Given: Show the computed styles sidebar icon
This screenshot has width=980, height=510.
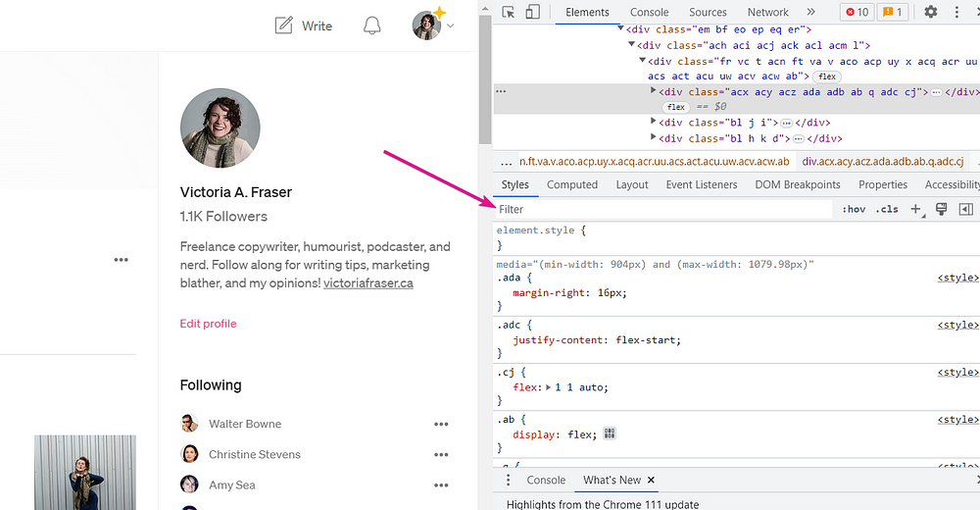Looking at the screenshot, I should click(x=966, y=209).
